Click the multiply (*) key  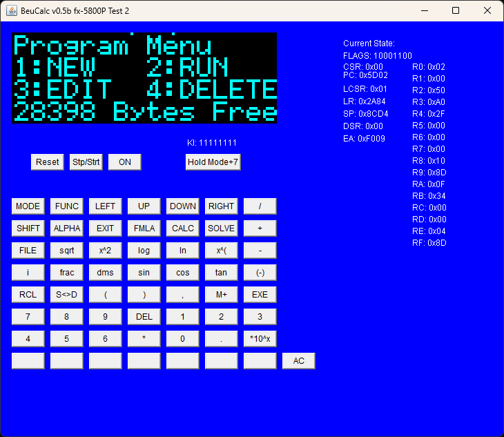click(x=144, y=339)
